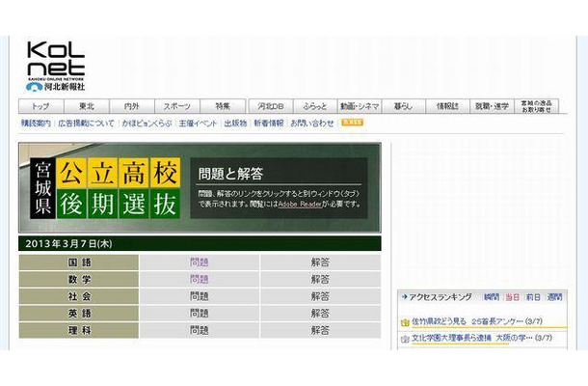Open the お問い合わせ link
This screenshot has width=588, height=386.
pyautogui.click(x=312, y=124)
